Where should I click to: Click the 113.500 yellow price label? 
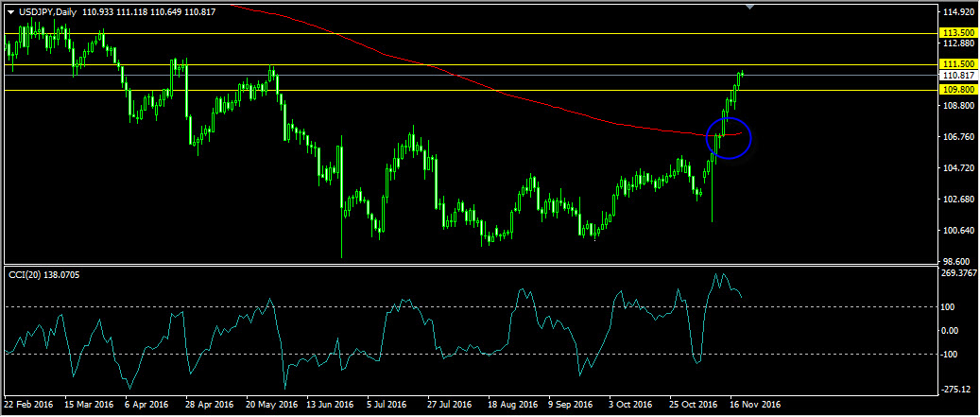click(959, 33)
